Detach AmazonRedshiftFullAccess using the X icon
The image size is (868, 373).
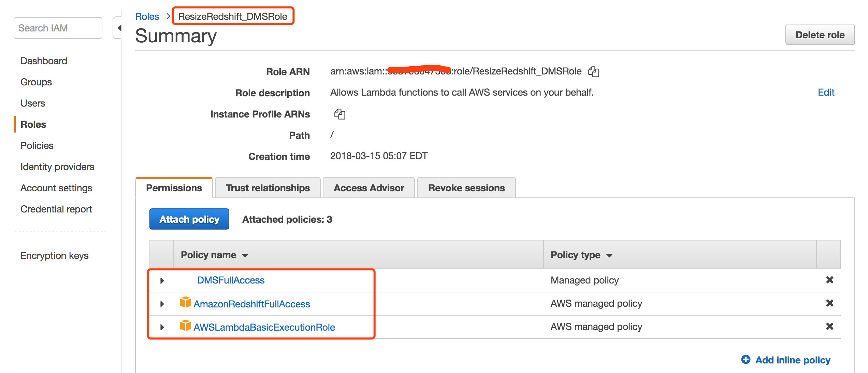829,303
